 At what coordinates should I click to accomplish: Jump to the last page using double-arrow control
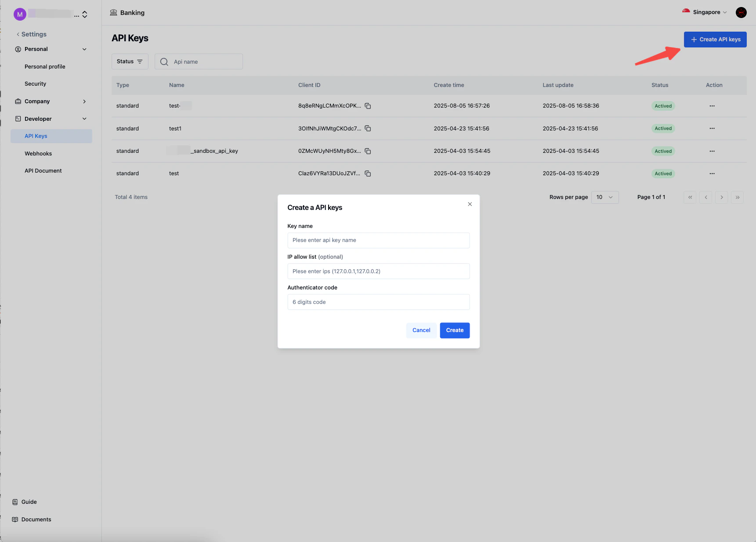[737, 197]
